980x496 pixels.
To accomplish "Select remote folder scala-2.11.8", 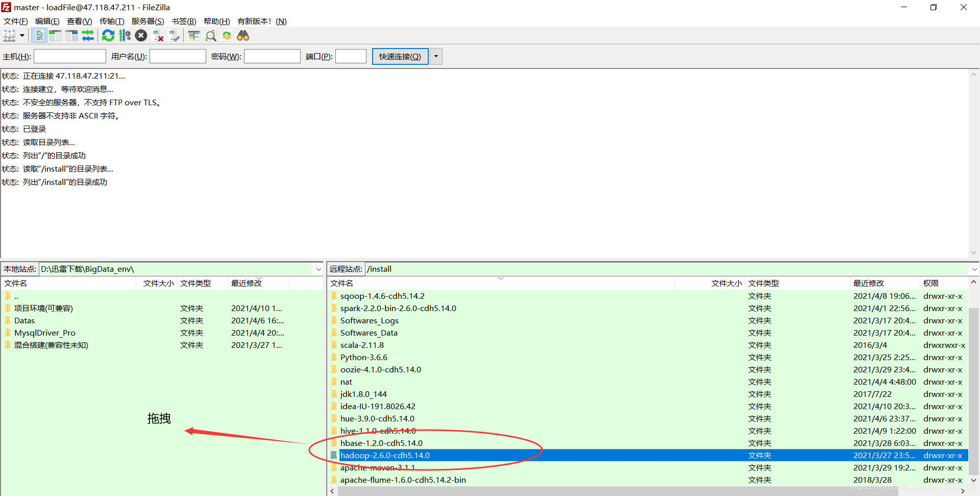I will click(648, 345).
